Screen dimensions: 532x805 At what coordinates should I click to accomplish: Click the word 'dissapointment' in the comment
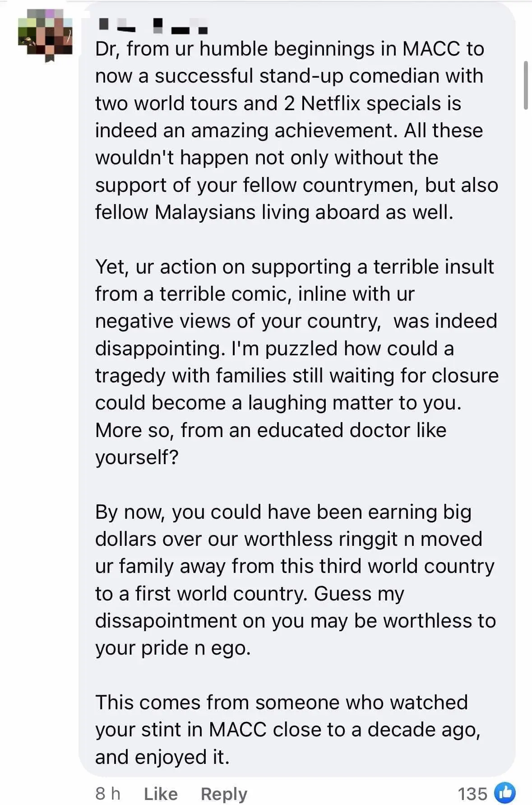click(x=166, y=621)
